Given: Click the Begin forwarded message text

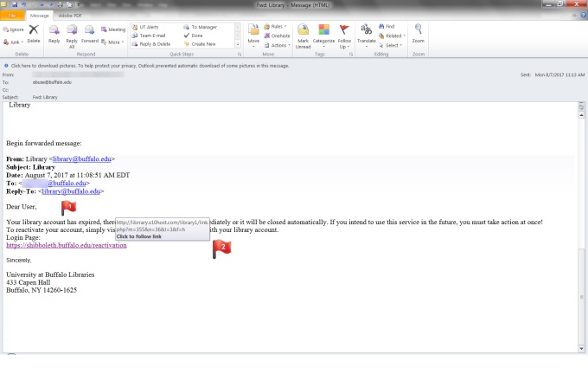Looking at the screenshot, I should coord(44,143).
